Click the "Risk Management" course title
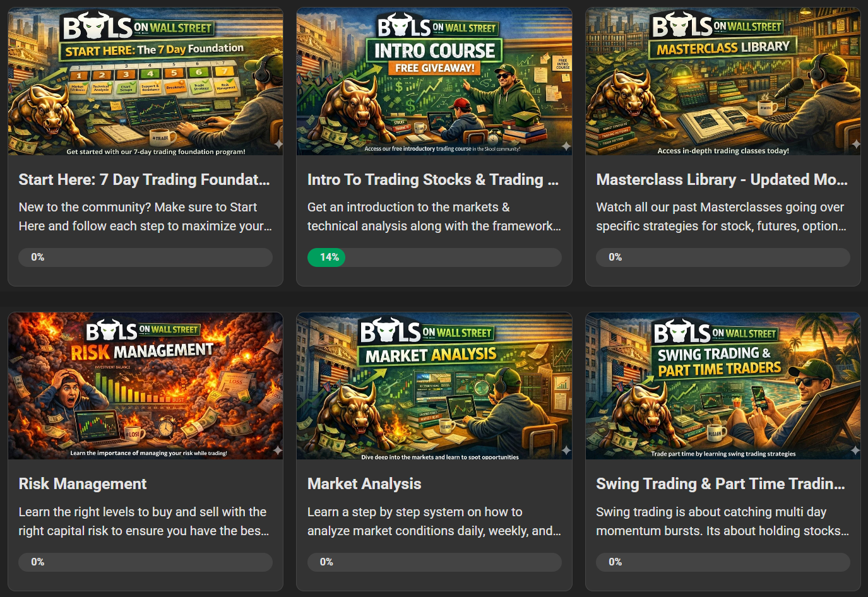This screenshot has width=868, height=597. pyautogui.click(x=83, y=484)
